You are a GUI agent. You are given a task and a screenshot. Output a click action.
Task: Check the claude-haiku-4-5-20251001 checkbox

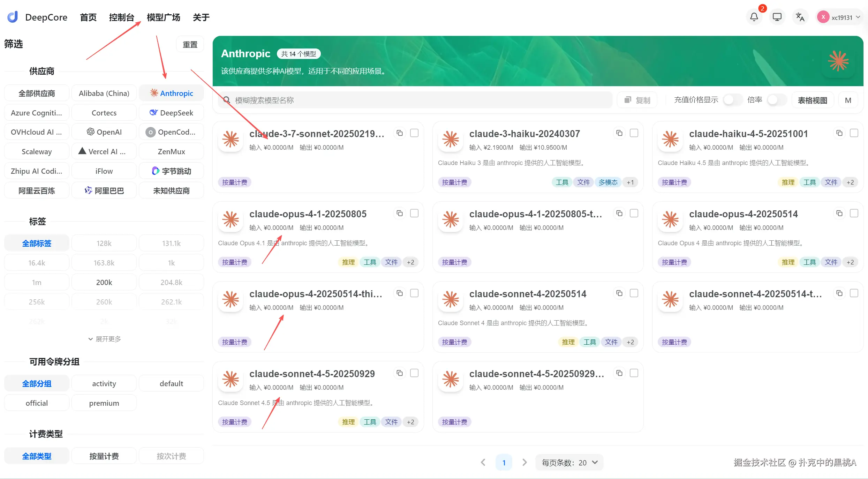pyautogui.click(x=854, y=133)
